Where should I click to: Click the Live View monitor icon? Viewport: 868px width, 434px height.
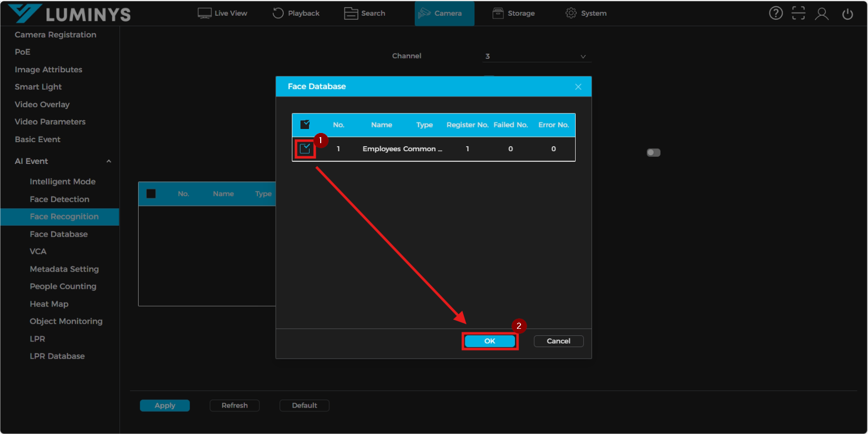(204, 13)
